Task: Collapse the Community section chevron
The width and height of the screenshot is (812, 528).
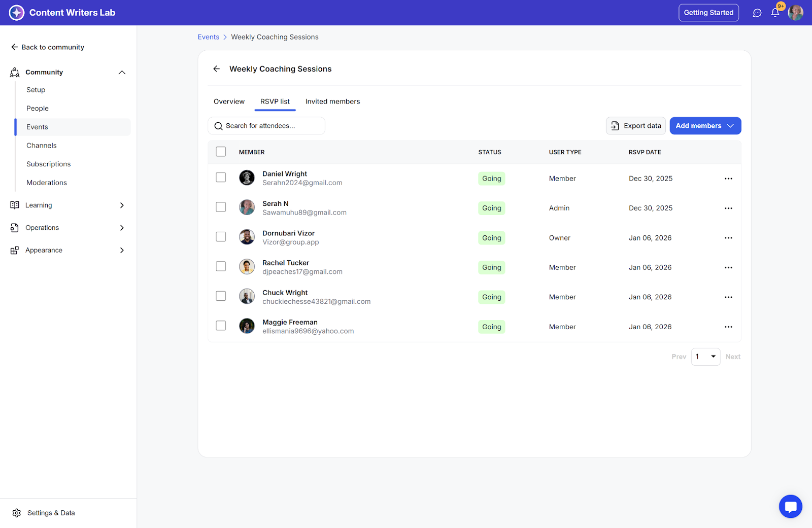Action: click(x=122, y=73)
